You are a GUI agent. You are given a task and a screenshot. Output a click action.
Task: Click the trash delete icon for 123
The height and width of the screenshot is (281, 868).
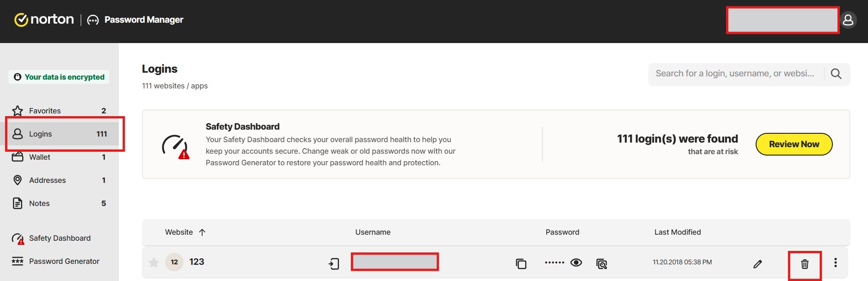coord(805,264)
